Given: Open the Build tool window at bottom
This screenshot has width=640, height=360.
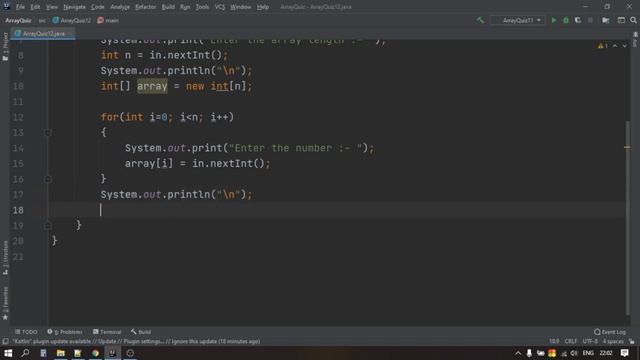Looking at the screenshot, I should tap(141, 332).
